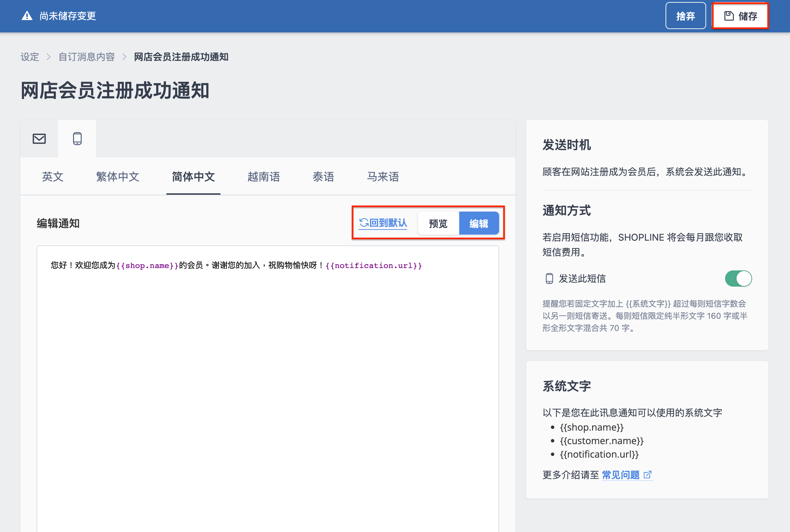Screen dimensions: 790x532
Task: Click the unsaved changes warning triangle icon
Action: point(27,16)
